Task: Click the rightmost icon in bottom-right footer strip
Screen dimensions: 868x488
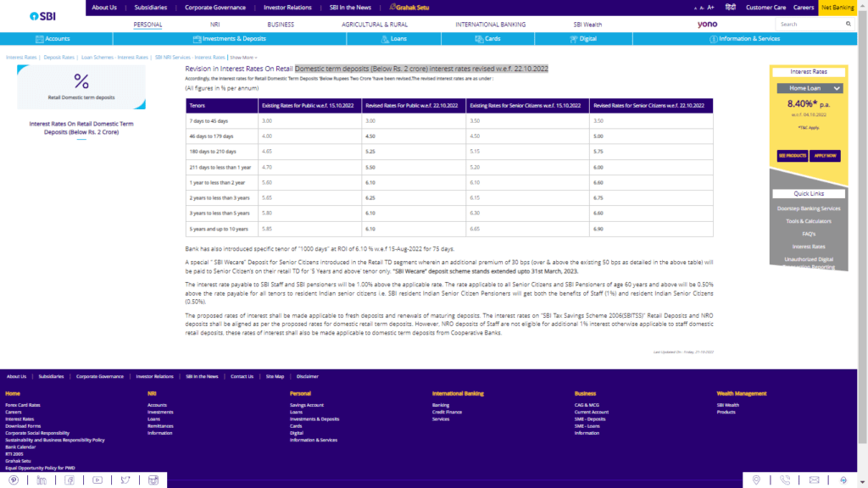Action: 843,480
